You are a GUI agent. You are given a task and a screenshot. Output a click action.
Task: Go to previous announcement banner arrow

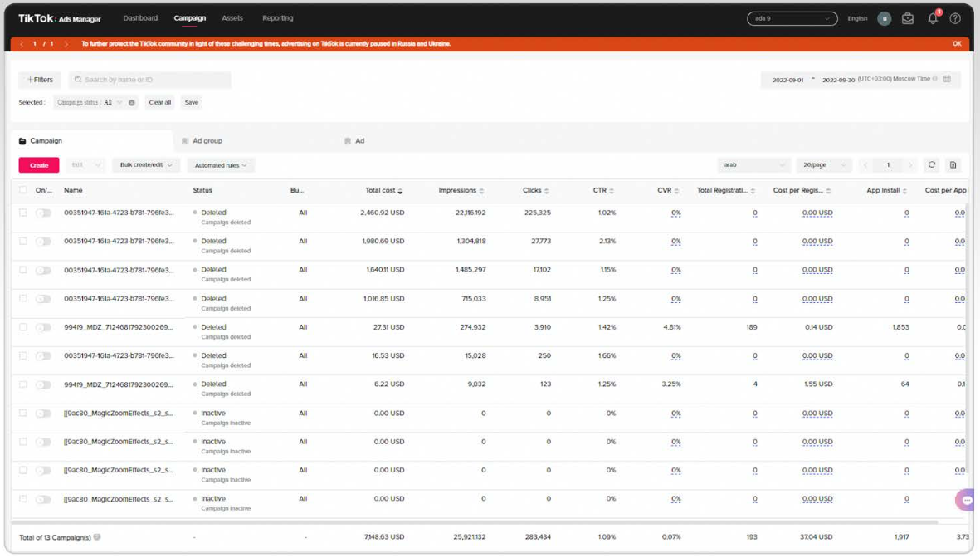tap(22, 44)
